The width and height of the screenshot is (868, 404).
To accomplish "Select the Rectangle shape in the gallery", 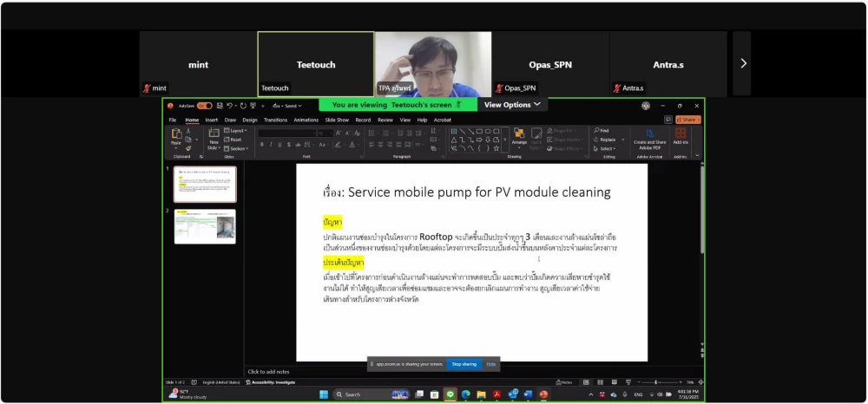I will tap(479, 132).
